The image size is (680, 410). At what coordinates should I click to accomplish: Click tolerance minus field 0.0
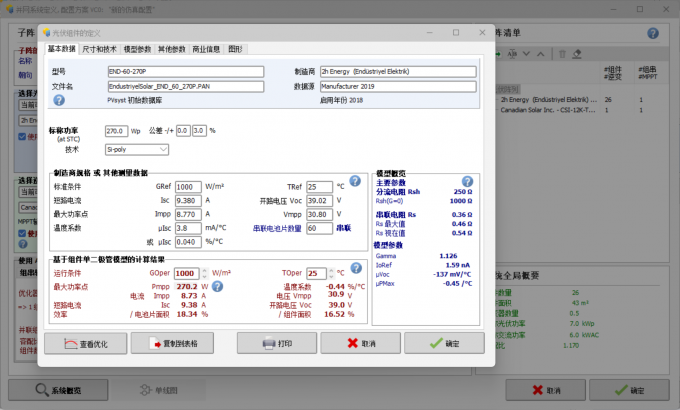pos(183,131)
